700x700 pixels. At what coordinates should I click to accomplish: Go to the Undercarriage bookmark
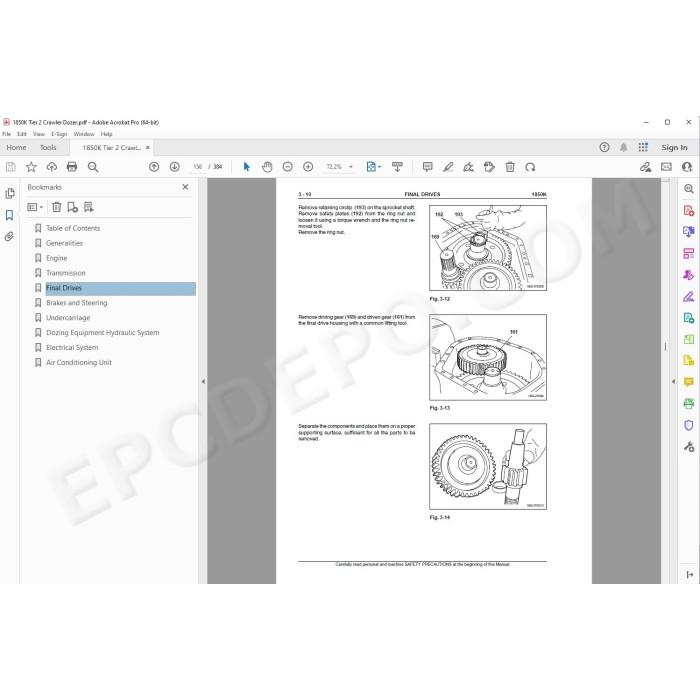(68, 318)
